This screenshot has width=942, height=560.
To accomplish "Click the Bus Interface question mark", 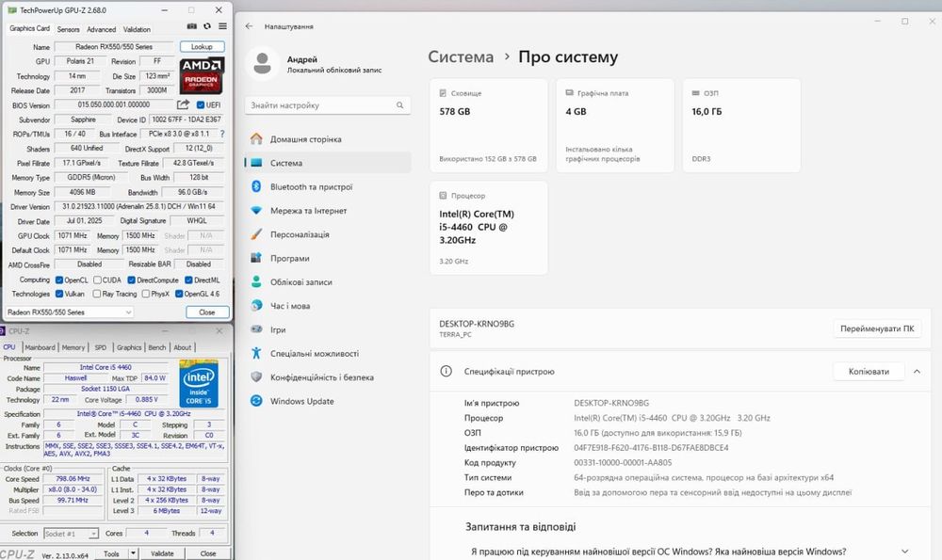I will tap(222, 134).
